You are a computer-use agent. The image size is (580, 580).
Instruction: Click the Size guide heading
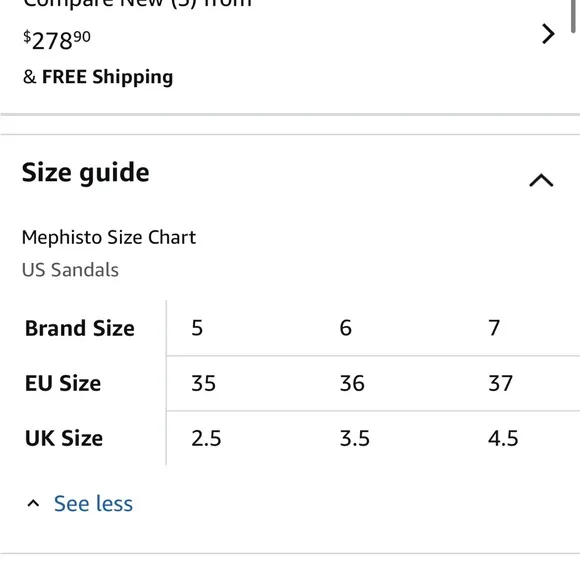(85, 173)
